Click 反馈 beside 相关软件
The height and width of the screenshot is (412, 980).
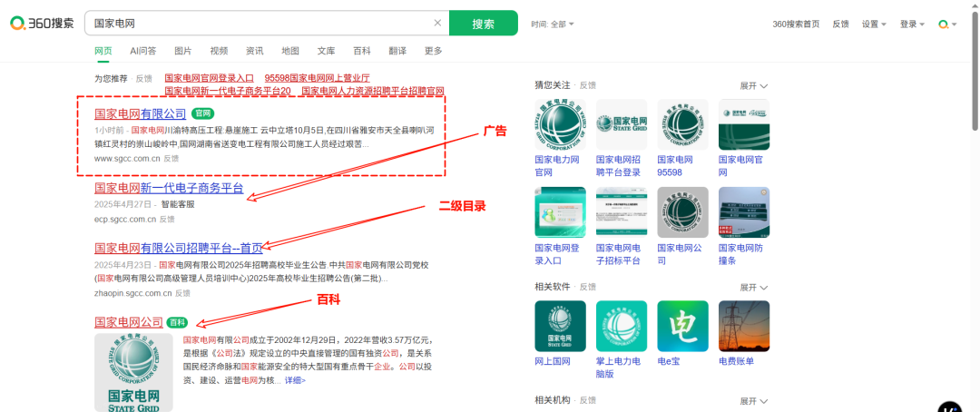click(587, 287)
